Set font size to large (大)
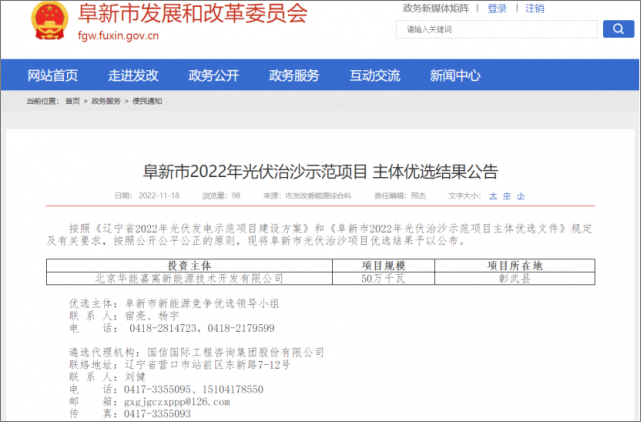Image resolution: width=641 pixels, height=422 pixels. pos(493,196)
